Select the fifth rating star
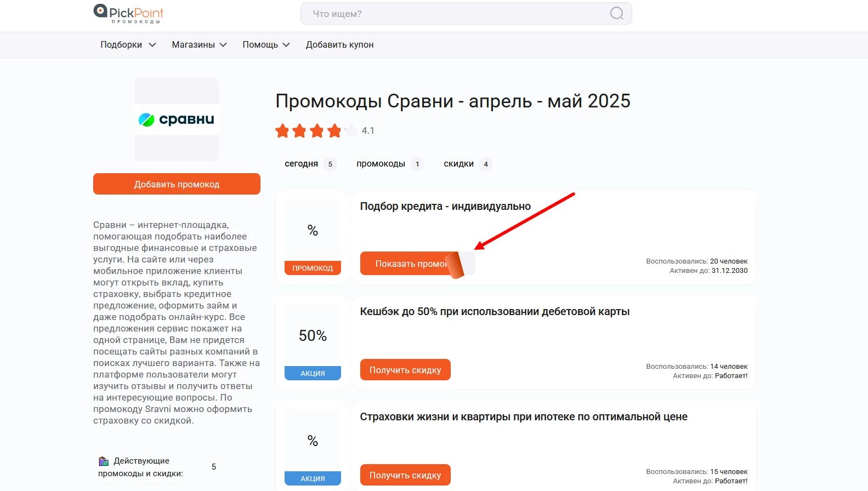Viewport: 868px width, 491px height. coord(351,131)
